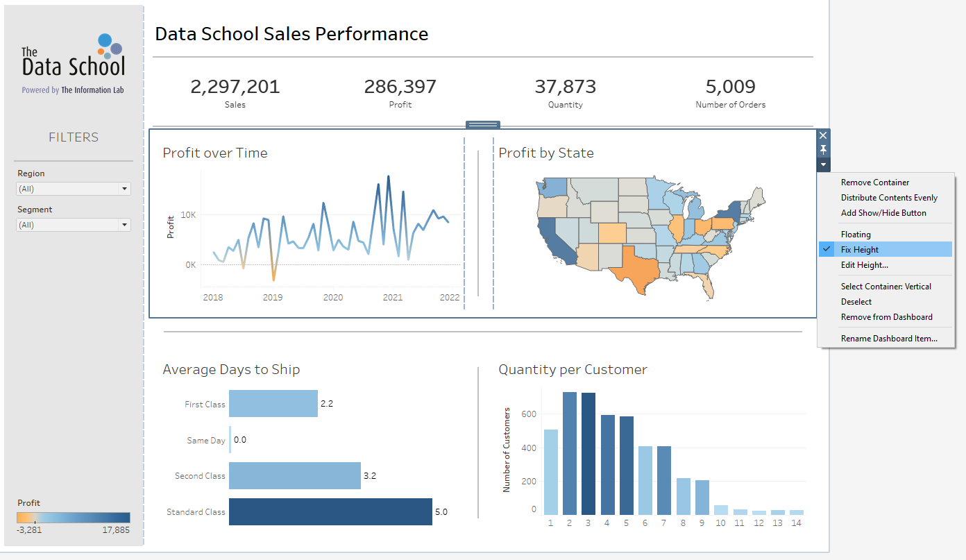The height and width of the screenshot is (560, 966).
Task: Open the Segment filter dropdown
Action: [74, 225]
